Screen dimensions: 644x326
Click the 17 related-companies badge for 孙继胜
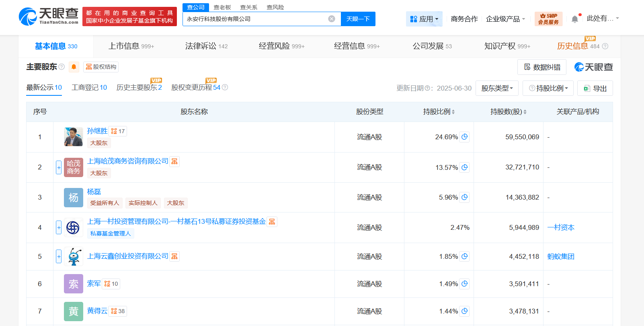(118, 131)
